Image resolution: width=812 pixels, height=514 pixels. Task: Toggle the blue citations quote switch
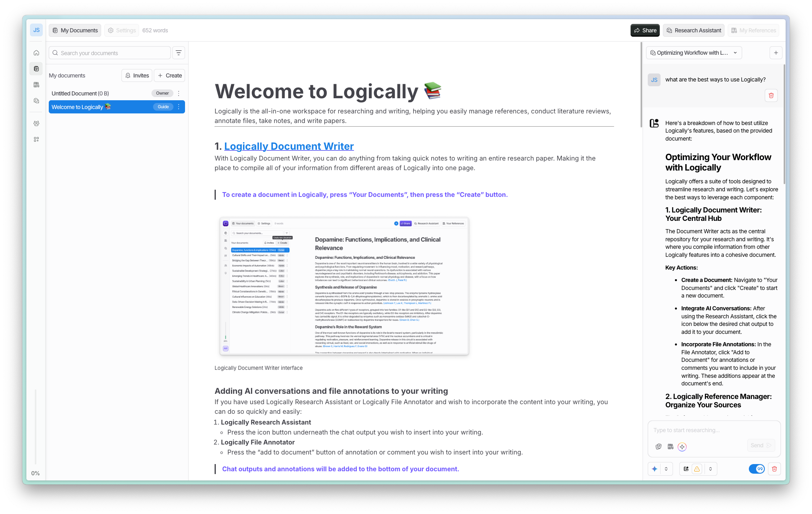(756, 469)
